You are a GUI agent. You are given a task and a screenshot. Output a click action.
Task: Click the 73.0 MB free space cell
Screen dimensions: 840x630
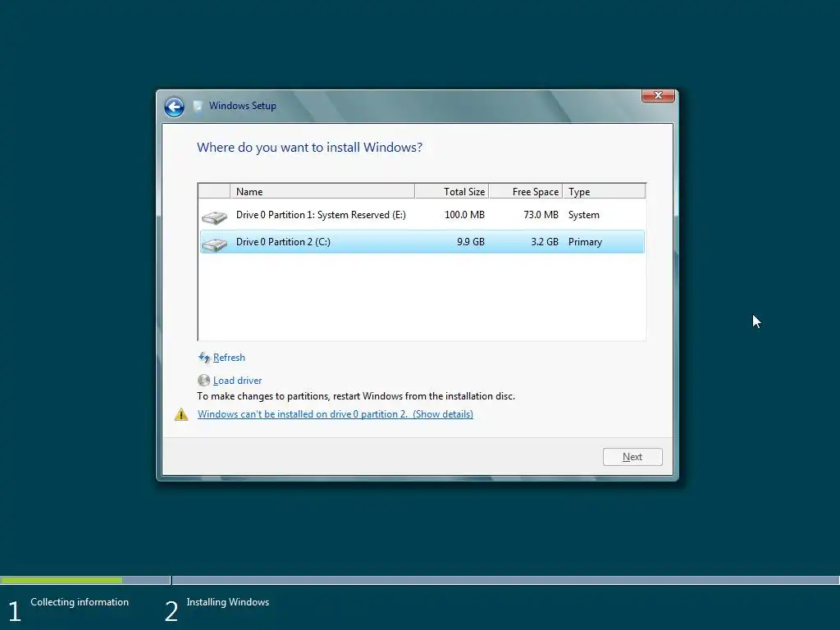[x=541, y=215]
